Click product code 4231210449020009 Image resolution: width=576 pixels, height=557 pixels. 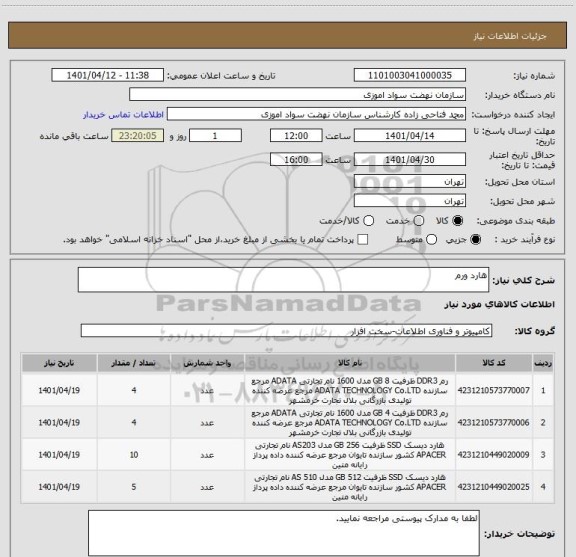click(493, 455)
